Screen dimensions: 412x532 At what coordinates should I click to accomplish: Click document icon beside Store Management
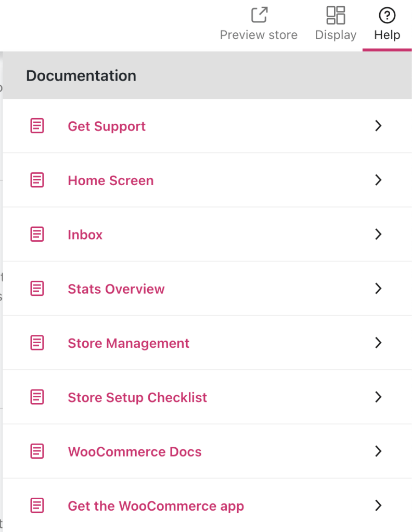(x=37, y=343)
